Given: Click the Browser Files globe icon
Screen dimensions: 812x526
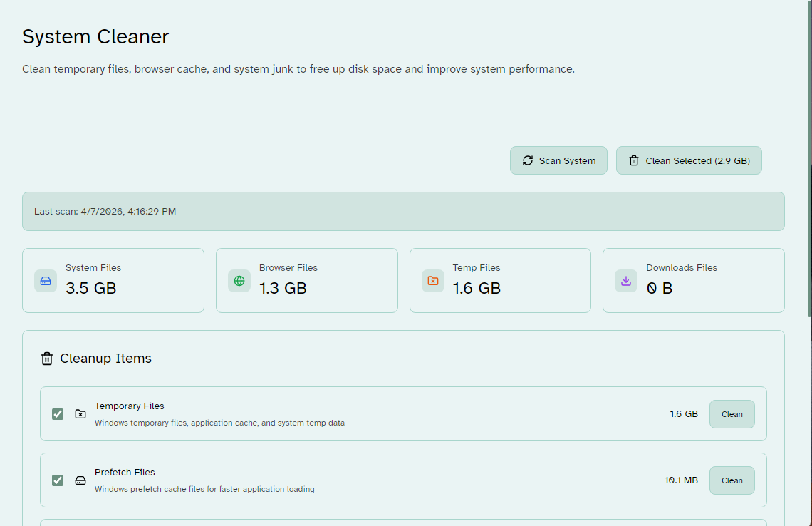Looking at the screenshot, I should coord(239,281).
